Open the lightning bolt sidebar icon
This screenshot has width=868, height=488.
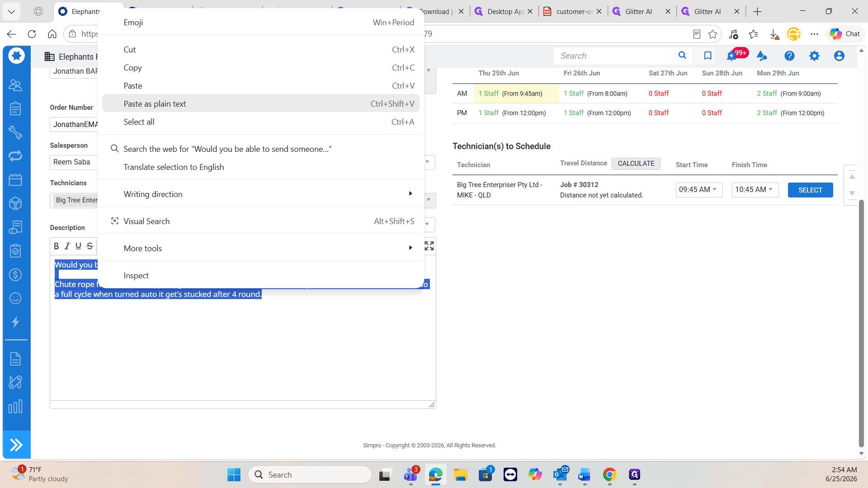[15, 322]
